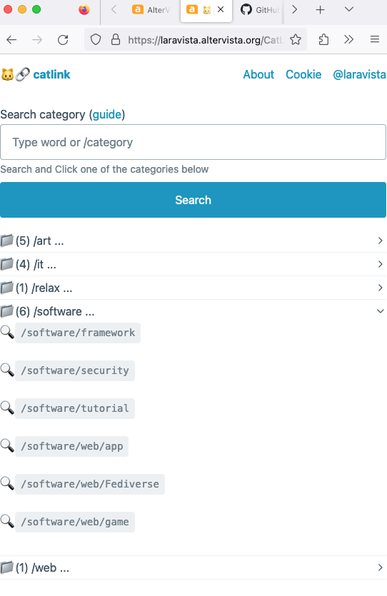Viewport: 387px width, 596px height.
Task: Bookmark this page with the star icon
Action: [295, 40]
